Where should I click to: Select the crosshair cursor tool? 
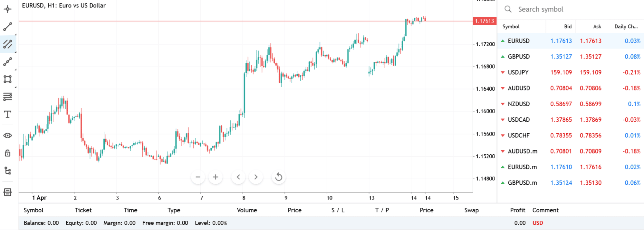click(8, 9)
